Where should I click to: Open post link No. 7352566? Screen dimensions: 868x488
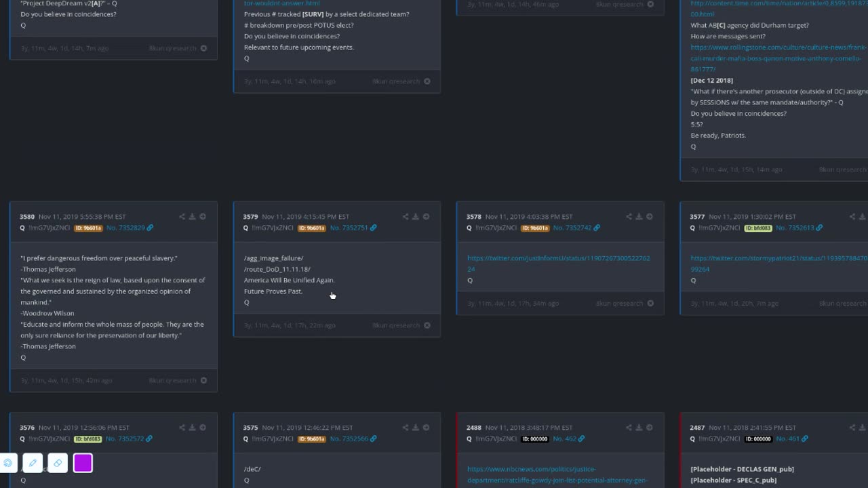(349, 439)
